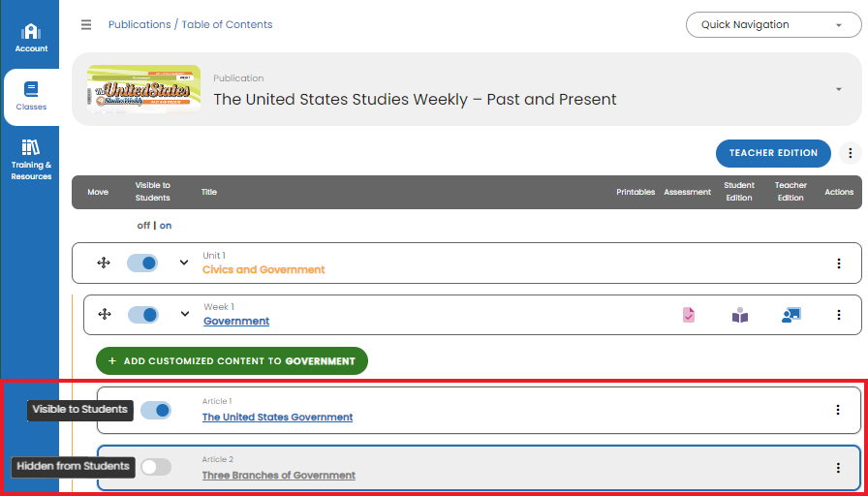This screenshot has height=496, width=868.
Task: Open The United States Government article
Action: coord(277,417)
